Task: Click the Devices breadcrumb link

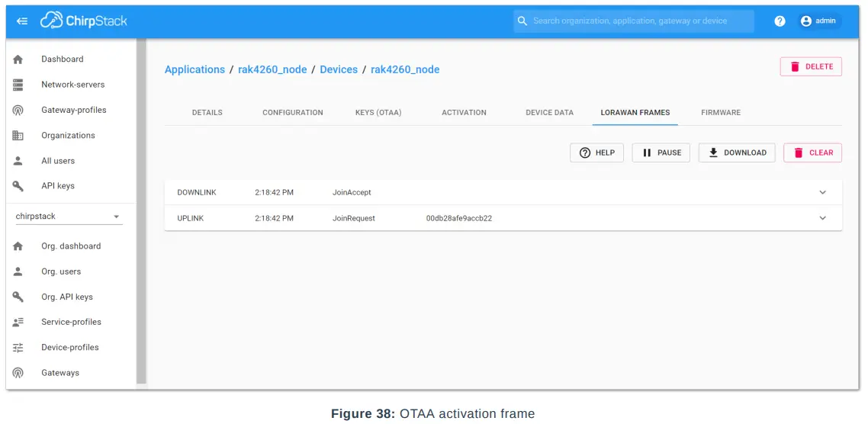Action: tap(339, 69)
